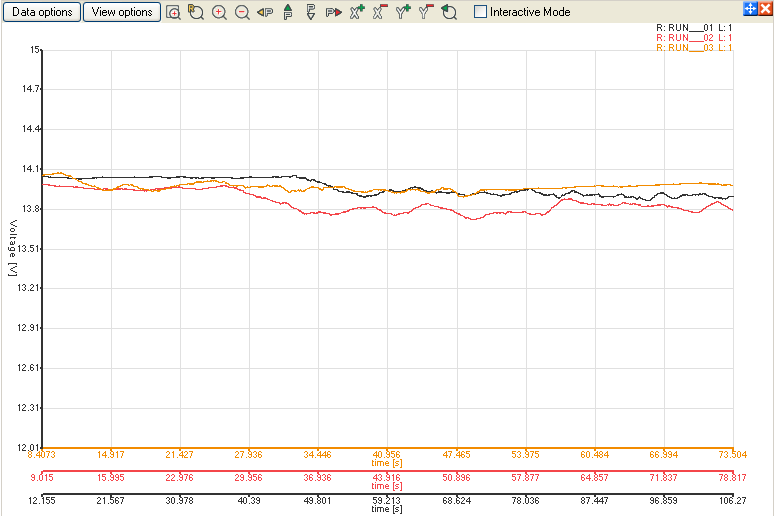Pan the graph left
This screenshot has height=516, width=774.
coord(265,13)
